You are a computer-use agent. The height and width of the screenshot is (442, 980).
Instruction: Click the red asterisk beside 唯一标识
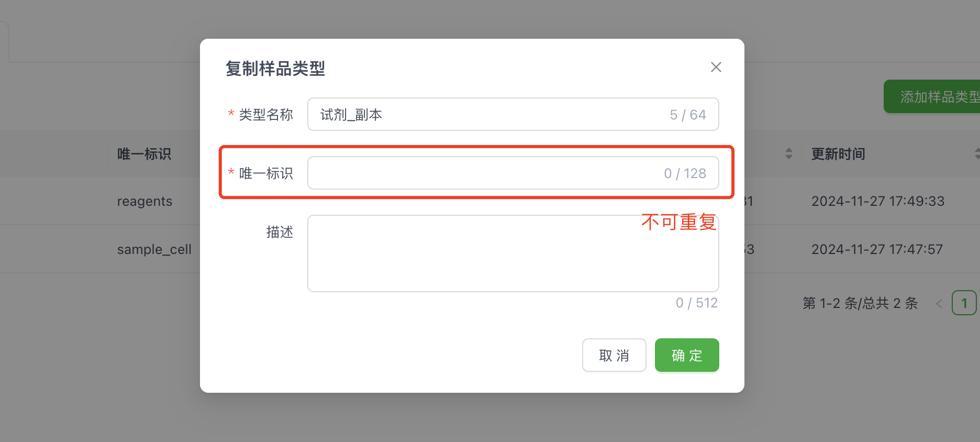tap(231, 173)
